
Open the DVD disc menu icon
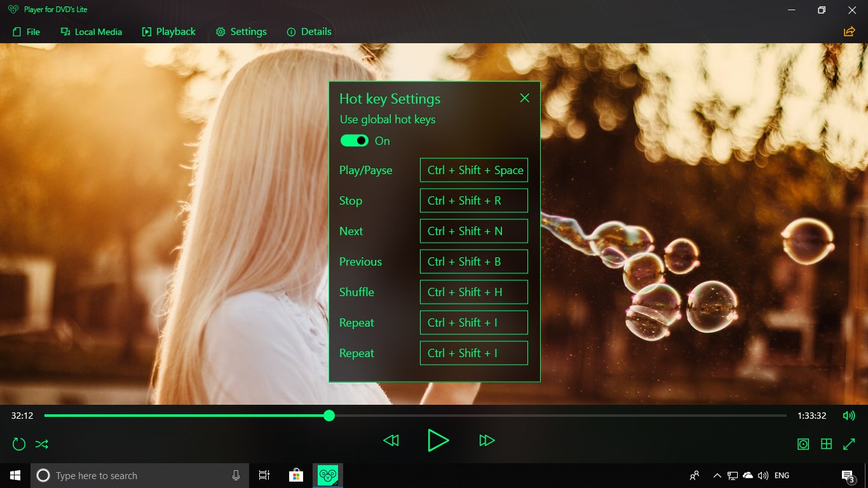(x=803, y=444)
